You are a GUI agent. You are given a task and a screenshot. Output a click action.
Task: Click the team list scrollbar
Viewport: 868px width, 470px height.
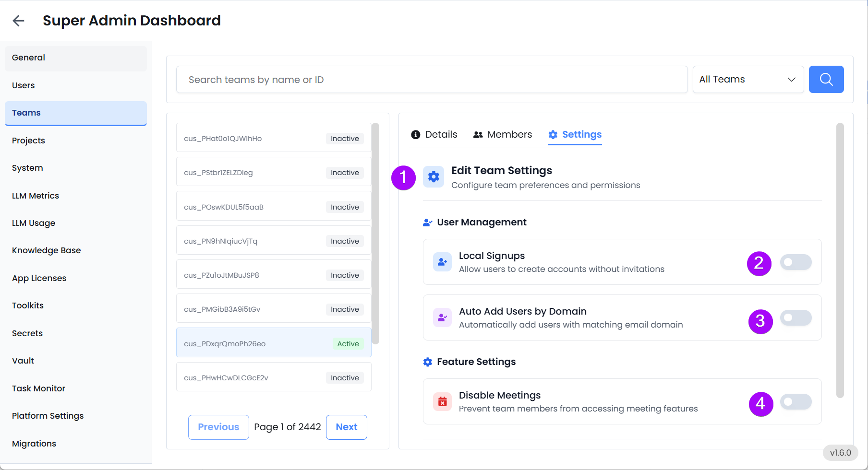pyautogui.click(x=375, y=234)
